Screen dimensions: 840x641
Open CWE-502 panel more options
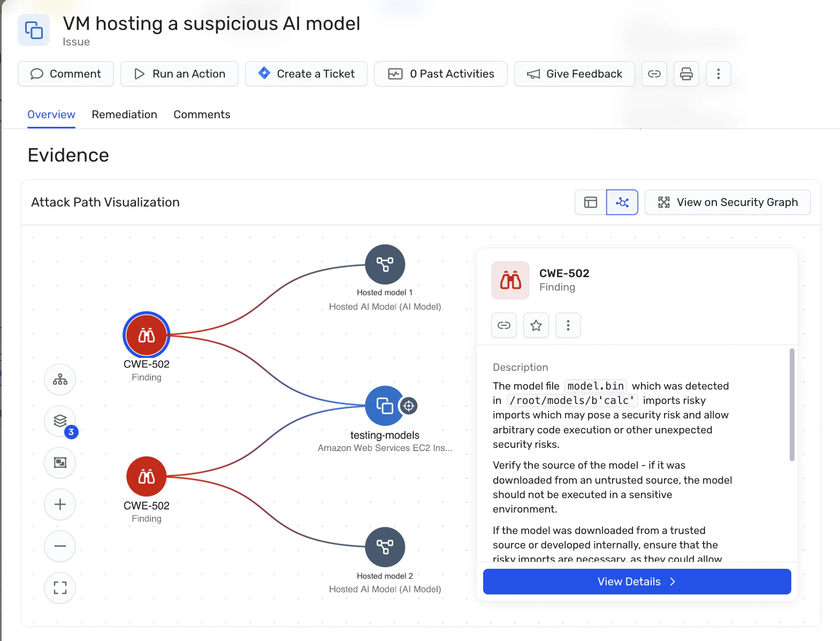pos(568,325)
